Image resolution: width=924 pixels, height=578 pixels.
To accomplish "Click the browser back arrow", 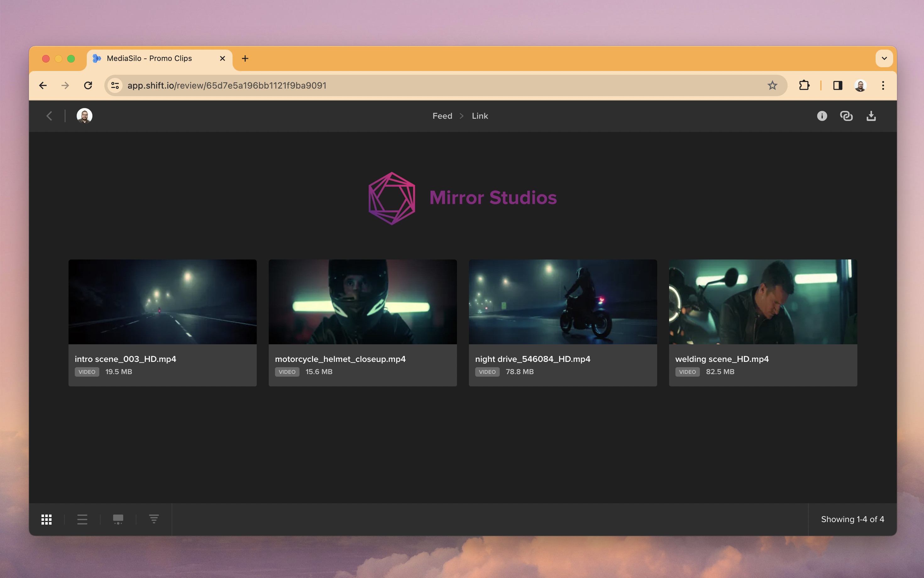I will (43, 85).
